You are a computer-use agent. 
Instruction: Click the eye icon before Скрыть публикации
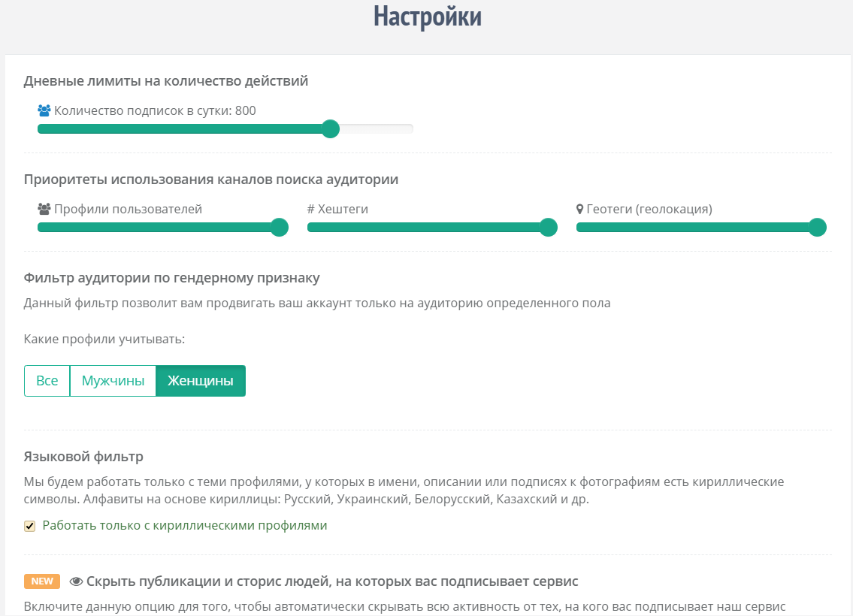click(x=76, y=581)
